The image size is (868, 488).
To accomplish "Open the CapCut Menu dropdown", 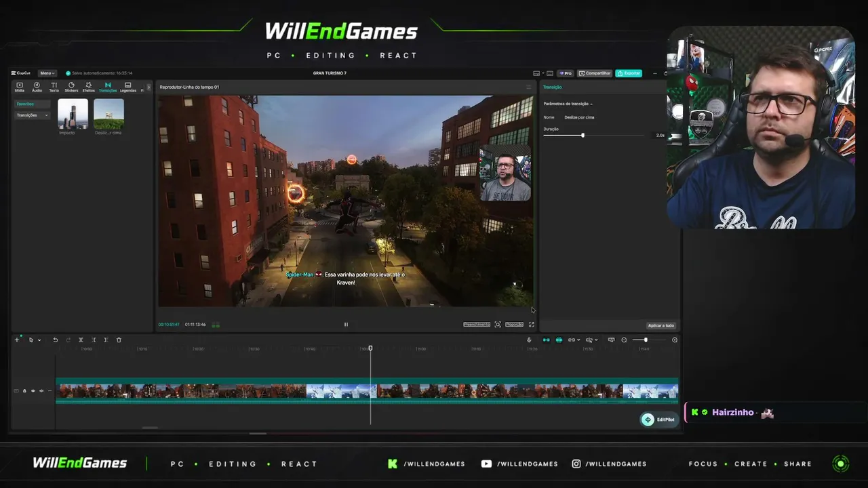I will (47, 73).
